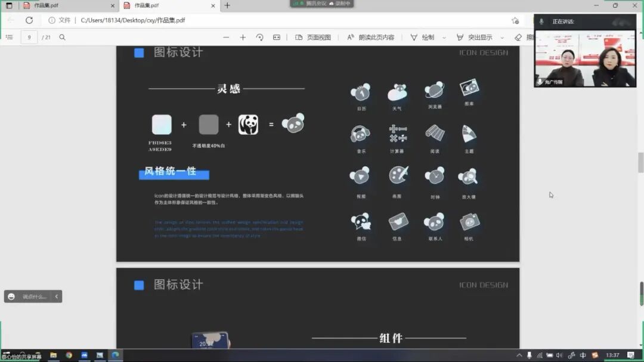
Task: Show hidden system tray icons
Action: pyautogui.click(x=519, y=355)
